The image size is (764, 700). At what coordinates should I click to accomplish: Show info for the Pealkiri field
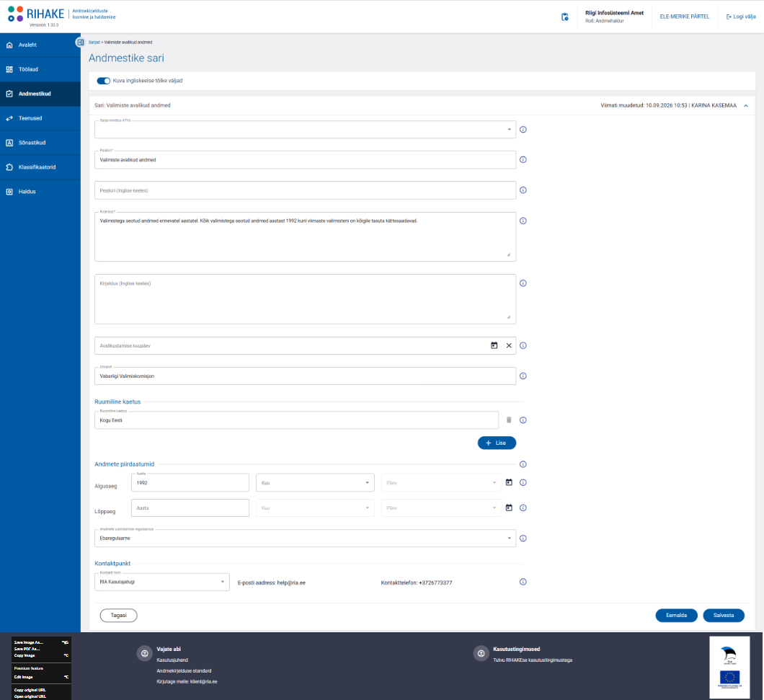pyautogui.click(x=523, y=160)
